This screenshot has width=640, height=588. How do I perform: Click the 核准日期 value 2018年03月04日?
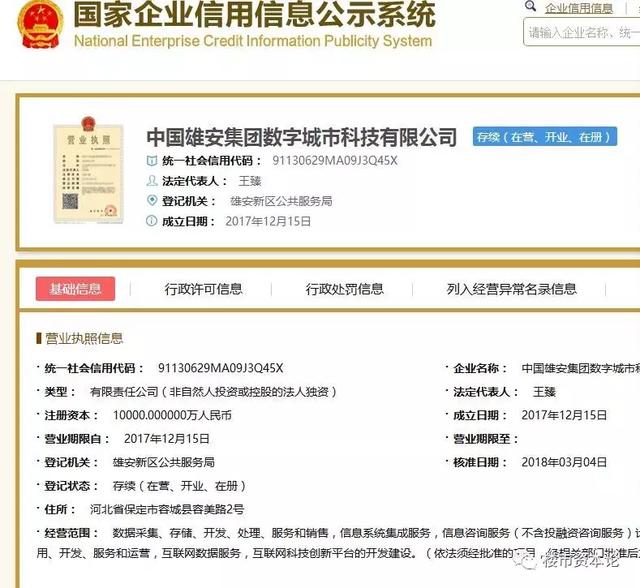(x=564, y=462)
